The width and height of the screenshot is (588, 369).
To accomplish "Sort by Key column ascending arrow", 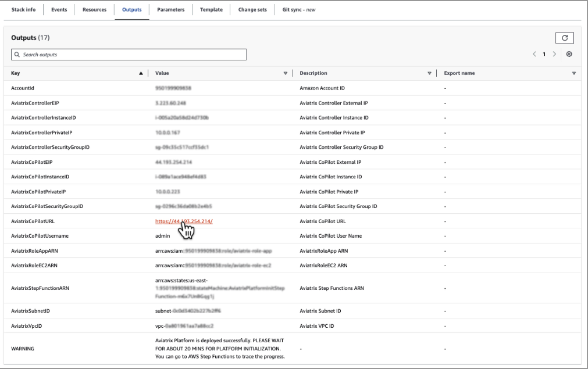I will 140,73.
